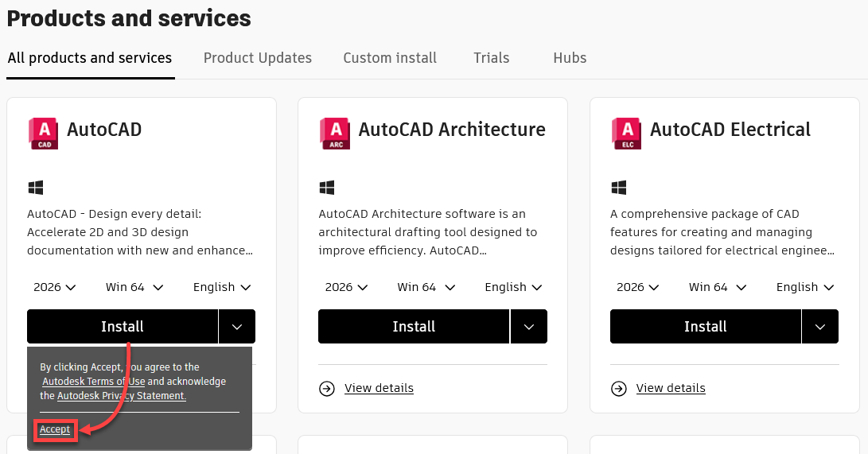The height and width of the screenshot is (454, 868).
Task: Open the Custom install tab
Action: [390, 58]
